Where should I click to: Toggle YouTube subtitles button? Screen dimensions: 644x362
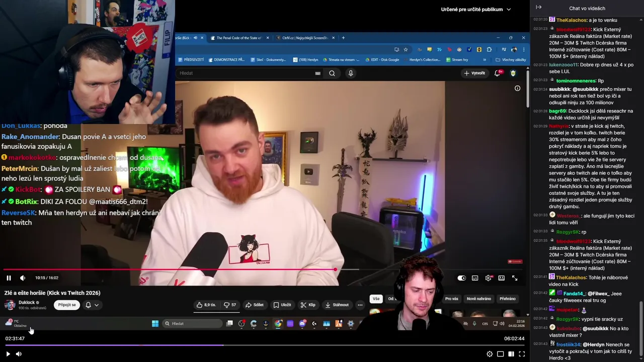click(475, 278)
